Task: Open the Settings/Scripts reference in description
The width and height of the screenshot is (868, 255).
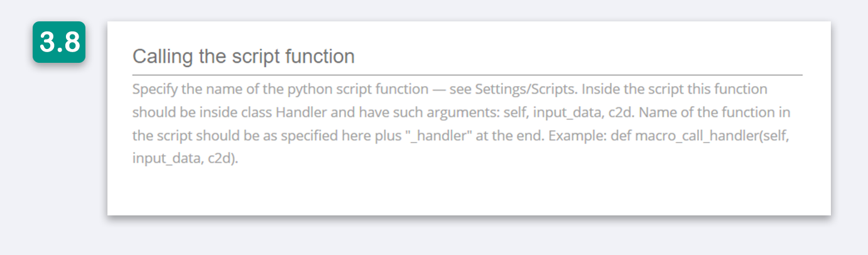Action: [x=524, y=89]
